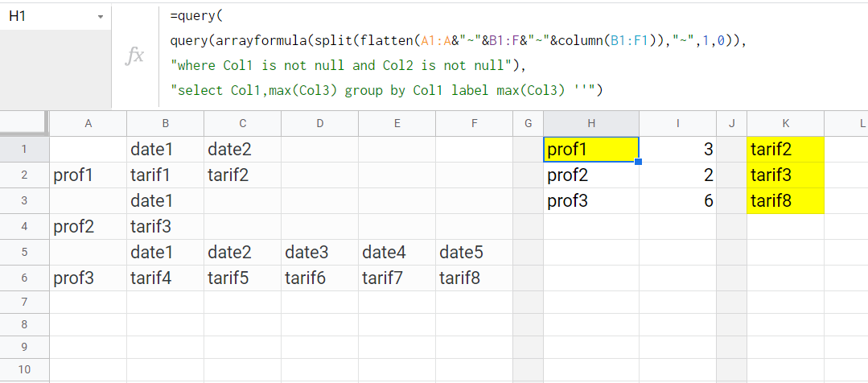The image size is (868, 383).
Task: Select column H header
Action: 591,123
